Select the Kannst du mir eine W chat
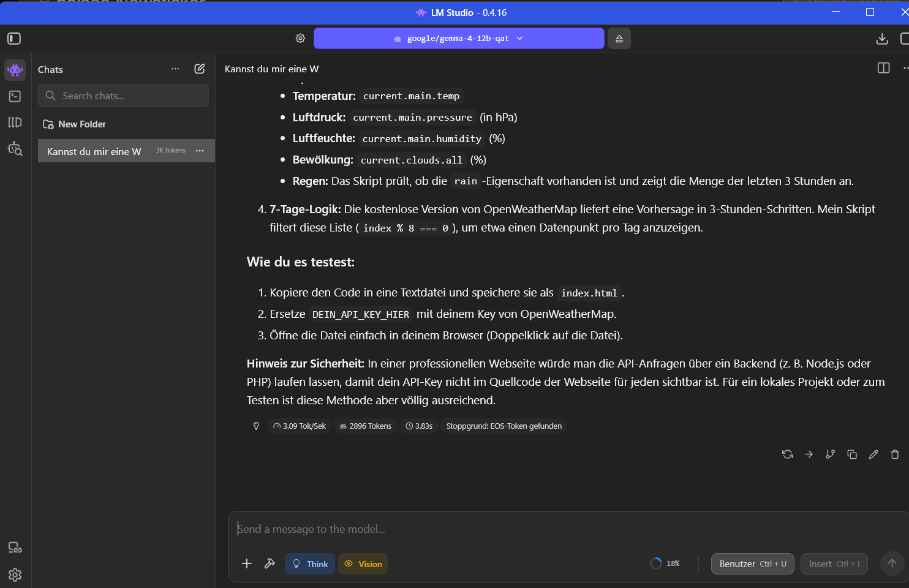The width and height of the screenshot is (909, 588). (x=126, y=151)
